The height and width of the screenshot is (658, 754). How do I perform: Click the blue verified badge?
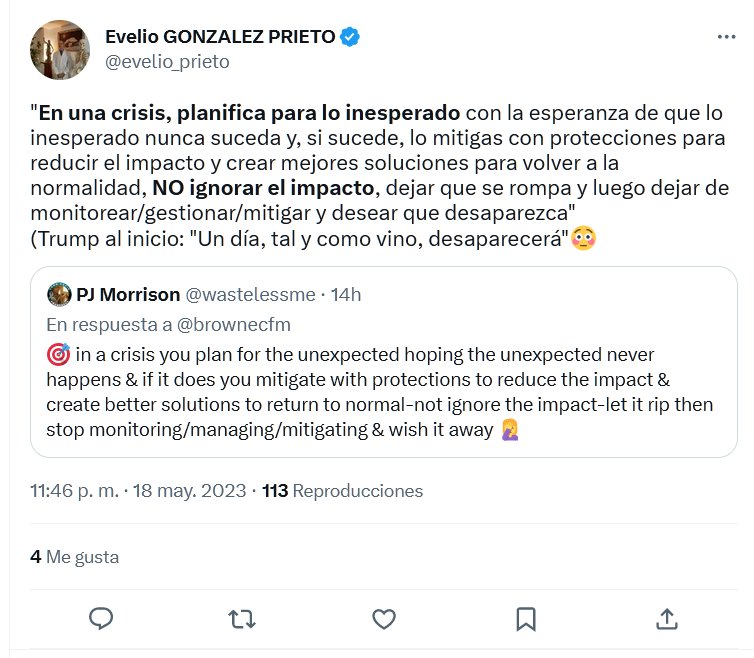(351, 38)
